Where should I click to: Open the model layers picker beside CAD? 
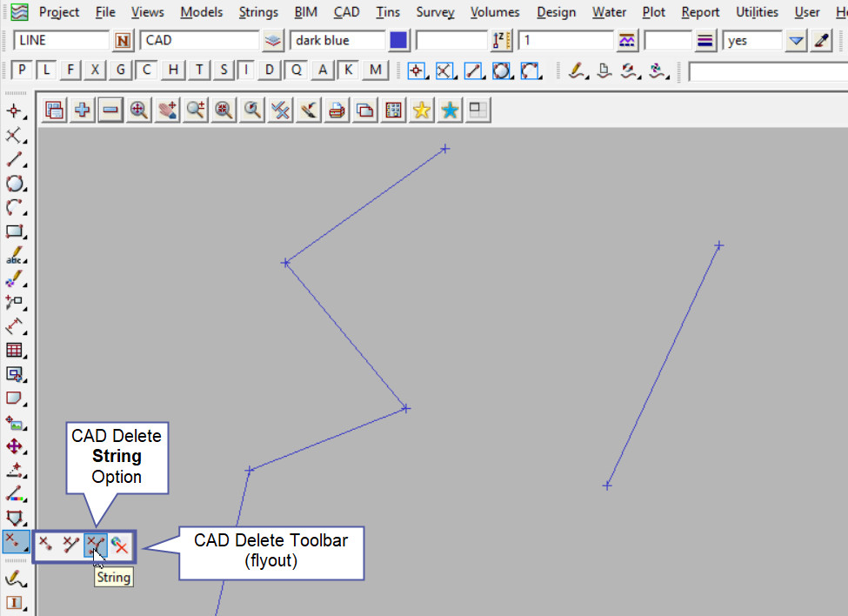pos(273,41)
